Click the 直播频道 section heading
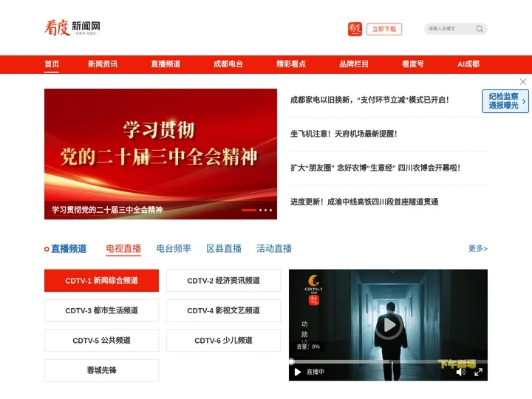This screenshot has height=399, width=532. click(69, 249)
